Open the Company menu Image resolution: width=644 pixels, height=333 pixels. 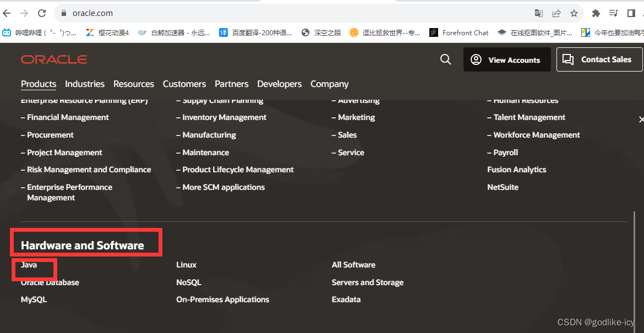click(x=329, y=84)
